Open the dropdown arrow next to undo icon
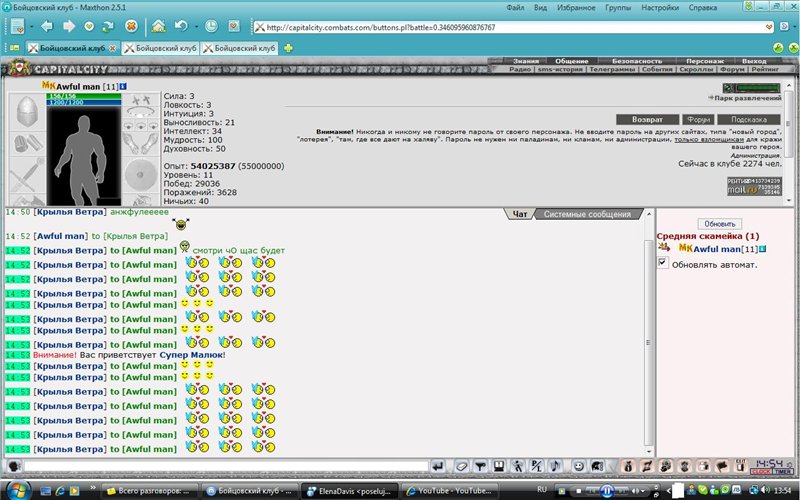 pos(195,27)
